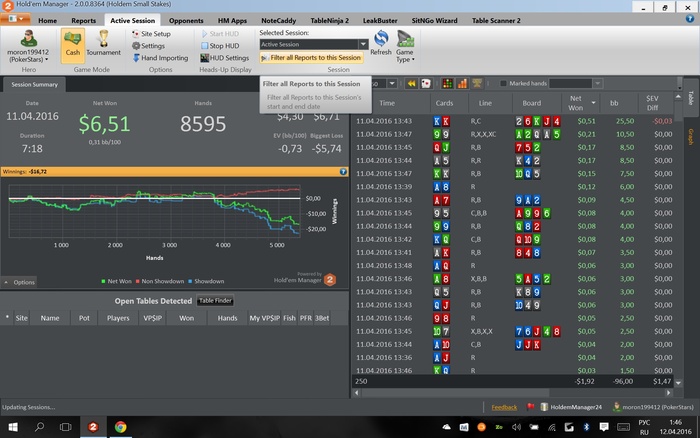The height and width of the screenshot is (438, 700).
Task: Open Site Setup options
Action: [151, 33]
